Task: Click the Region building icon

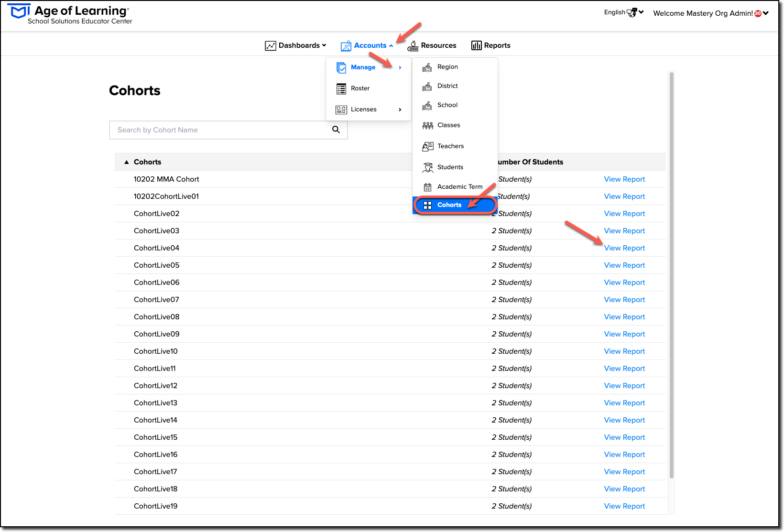Action: (x=427, y=67)
